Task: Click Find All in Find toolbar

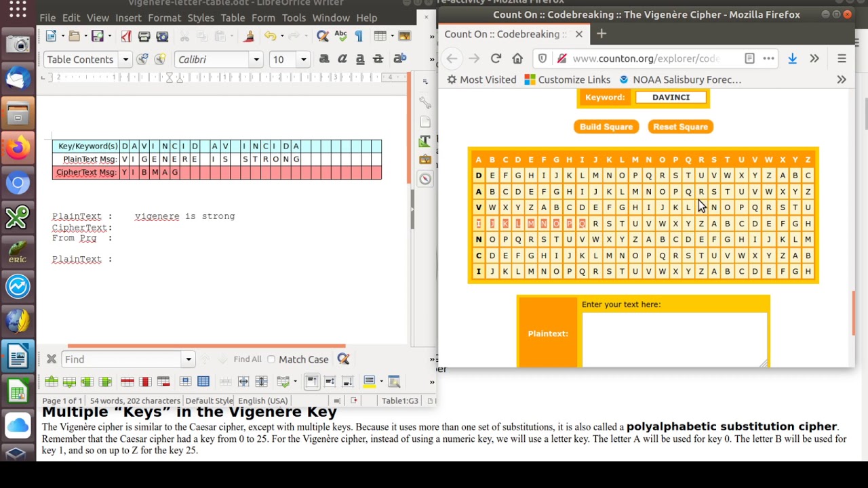Action: (248, 359)
